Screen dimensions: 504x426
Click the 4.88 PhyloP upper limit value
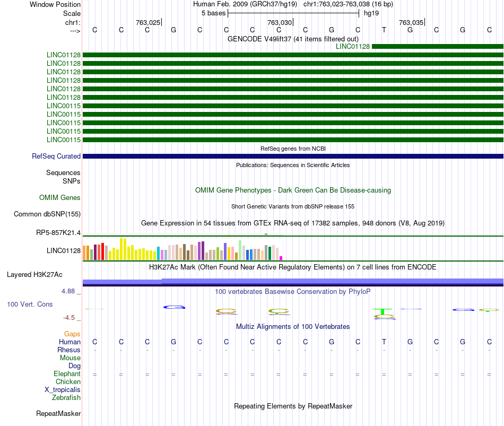pyautogui.click(x=68, y=291)
